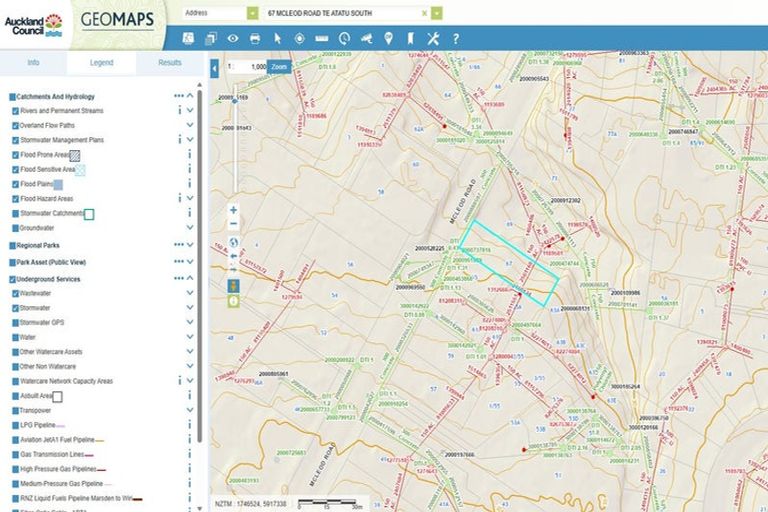Screen dimensions: 768x512
Task: Select the measure ruler tool
Action: [x=321, y=38]
